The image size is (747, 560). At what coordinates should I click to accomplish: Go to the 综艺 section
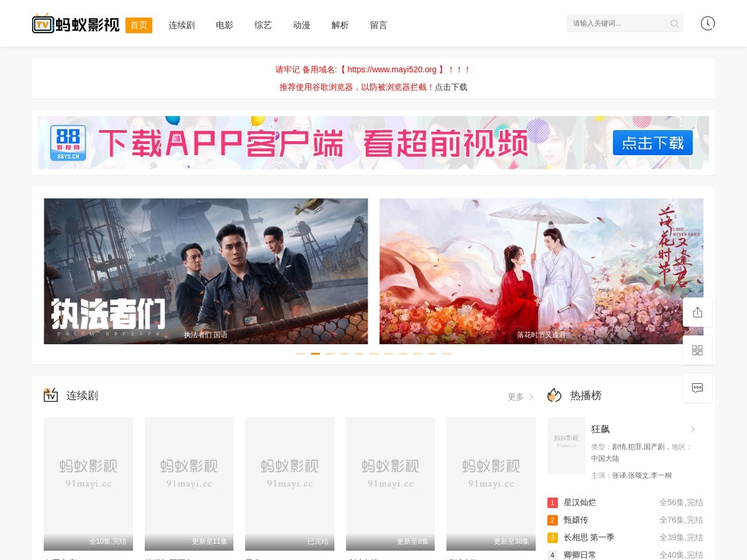(x=263, y=25)
